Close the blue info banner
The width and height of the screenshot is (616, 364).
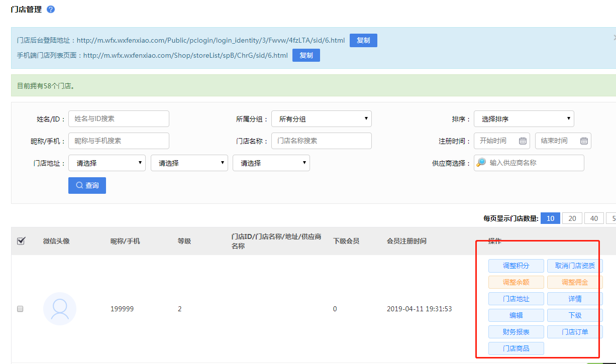pos(614,38)
